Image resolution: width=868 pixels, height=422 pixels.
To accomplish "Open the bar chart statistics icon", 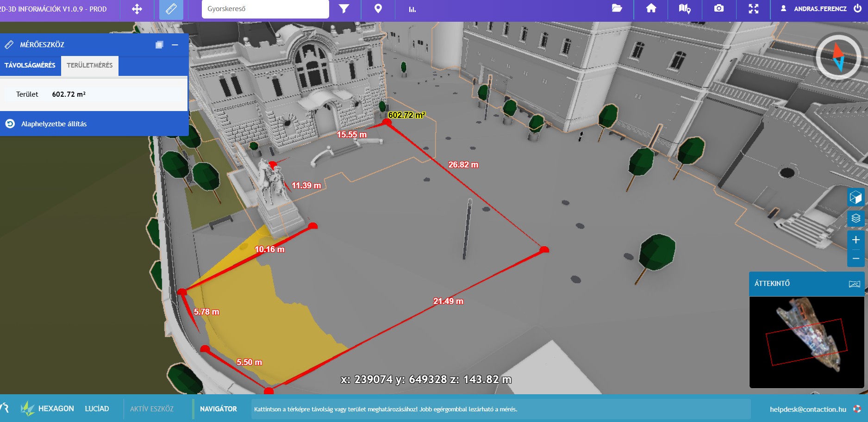I will pos(412,9).
